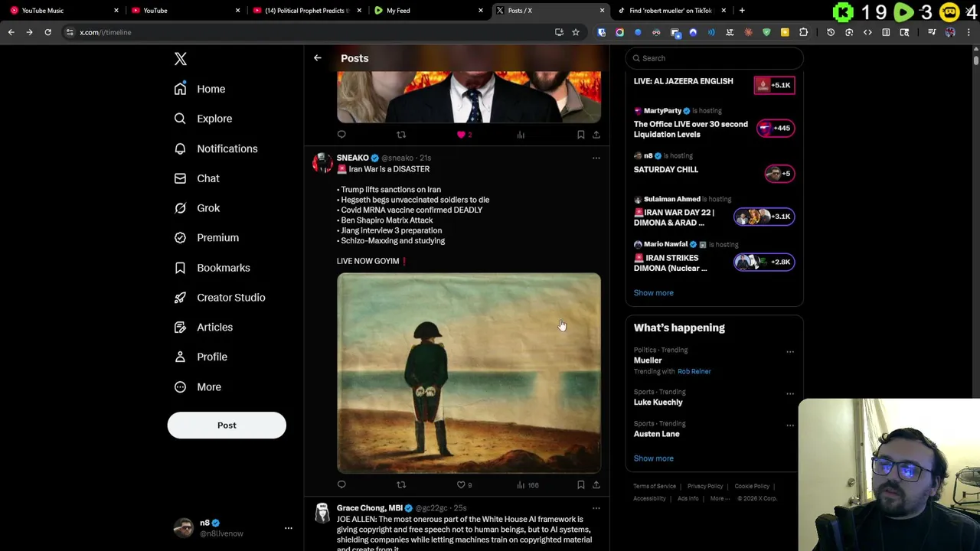Open the Mueller trending topic
The height and width of the screenshot is (551, 980).
click(648, 360)
